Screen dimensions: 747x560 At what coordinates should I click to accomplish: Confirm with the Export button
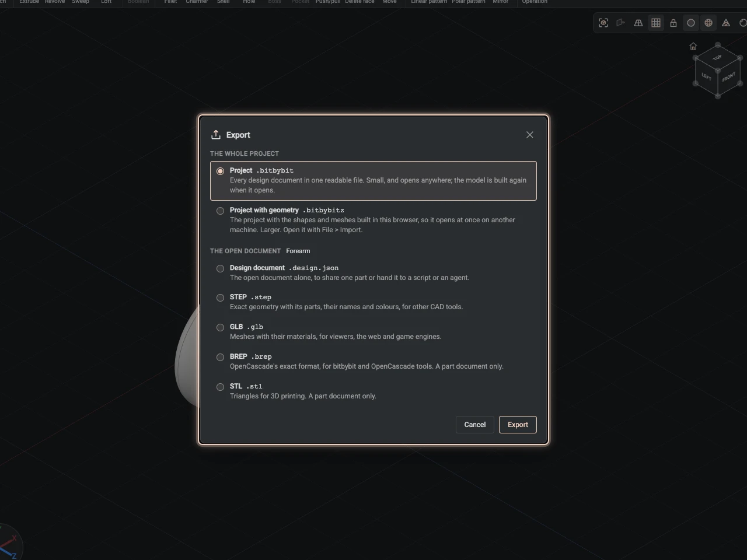pos(518,425)
